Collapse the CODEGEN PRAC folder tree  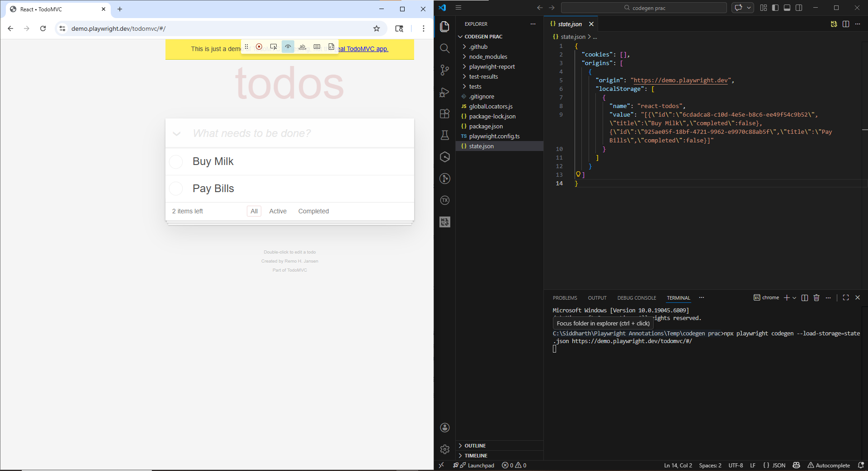[483, 37]
